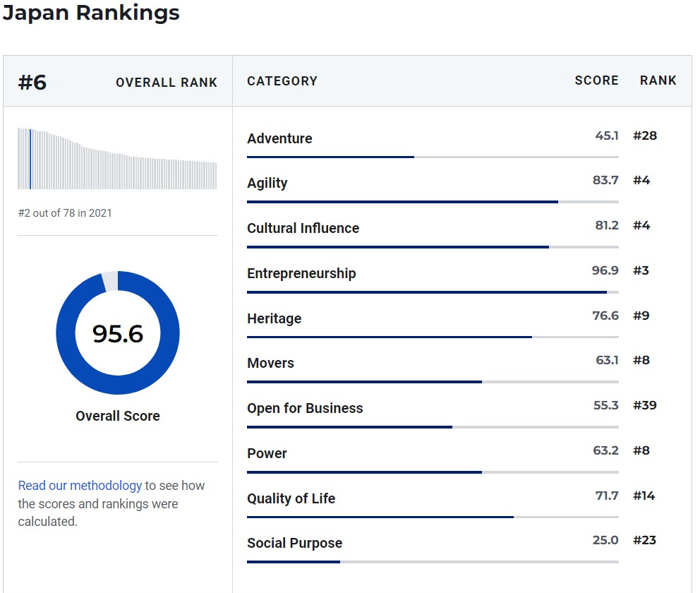Click the CATEGORY column header
Image resolution: width=700 pixels, height=593 pixels.
(x=282, y=81)
